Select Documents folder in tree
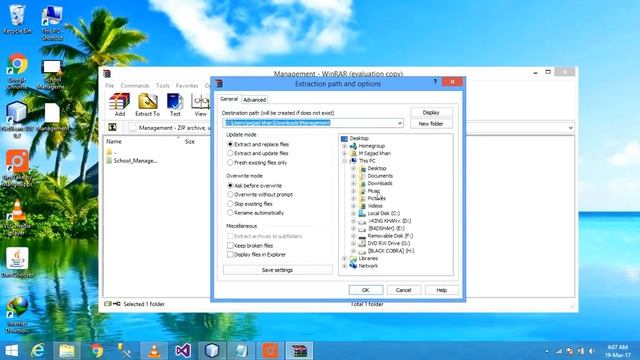This screenshot has width=640, height=360. click(380, 176)
